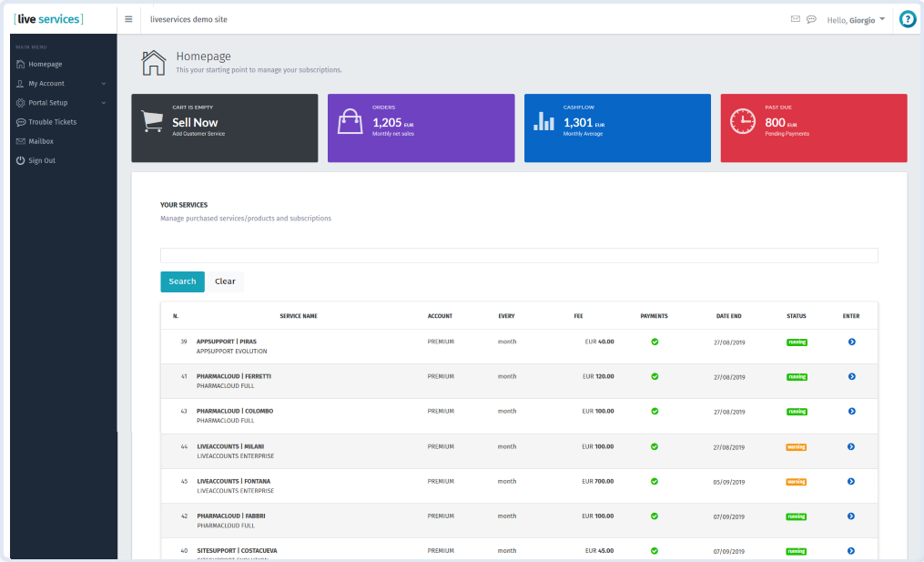
Task: Click the Homepage house icon in sidebar
Action: [21, 64]
